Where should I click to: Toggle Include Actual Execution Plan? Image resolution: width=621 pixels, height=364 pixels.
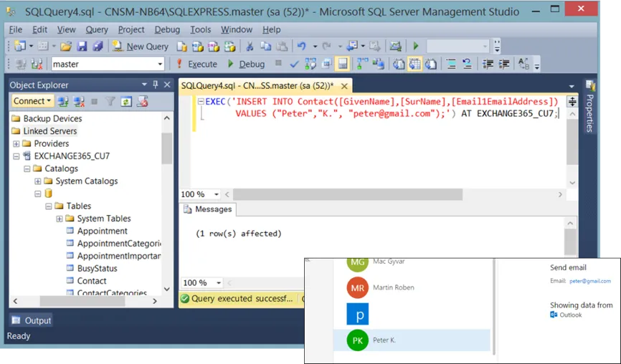click(x=362, y=64)
